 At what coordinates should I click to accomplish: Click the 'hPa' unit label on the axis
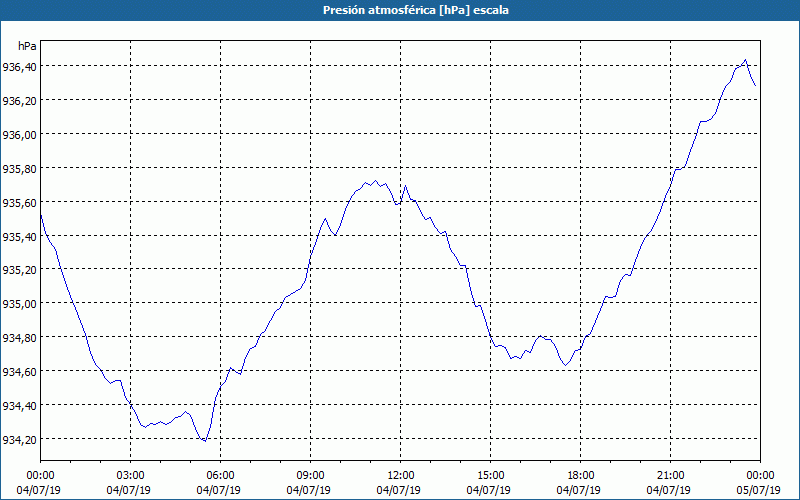click(27, 46)
